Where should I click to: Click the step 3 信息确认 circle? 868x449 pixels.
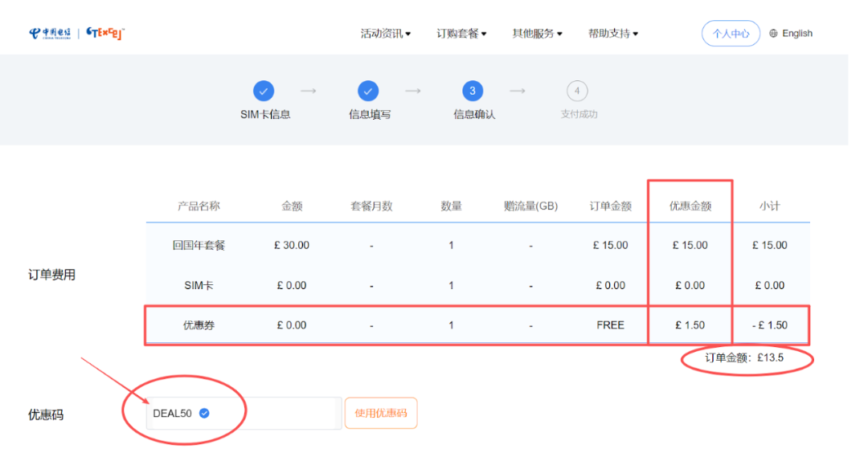pos(473,91)
